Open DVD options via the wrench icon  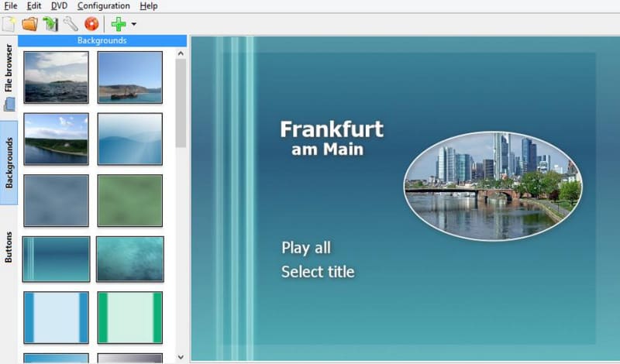coord(71,24)
